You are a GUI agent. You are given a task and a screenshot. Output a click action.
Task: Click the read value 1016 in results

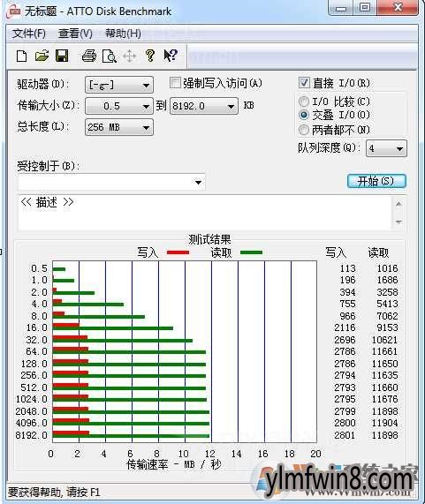(x=387, y=268)
